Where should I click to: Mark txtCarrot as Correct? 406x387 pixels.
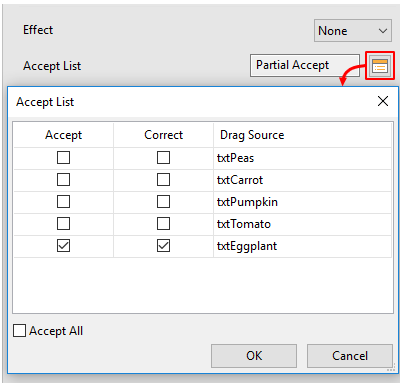tap(163, 180)
